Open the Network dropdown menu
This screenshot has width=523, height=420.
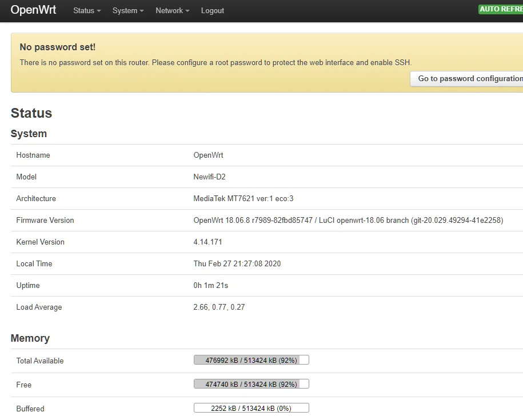[x=171, y=10]
